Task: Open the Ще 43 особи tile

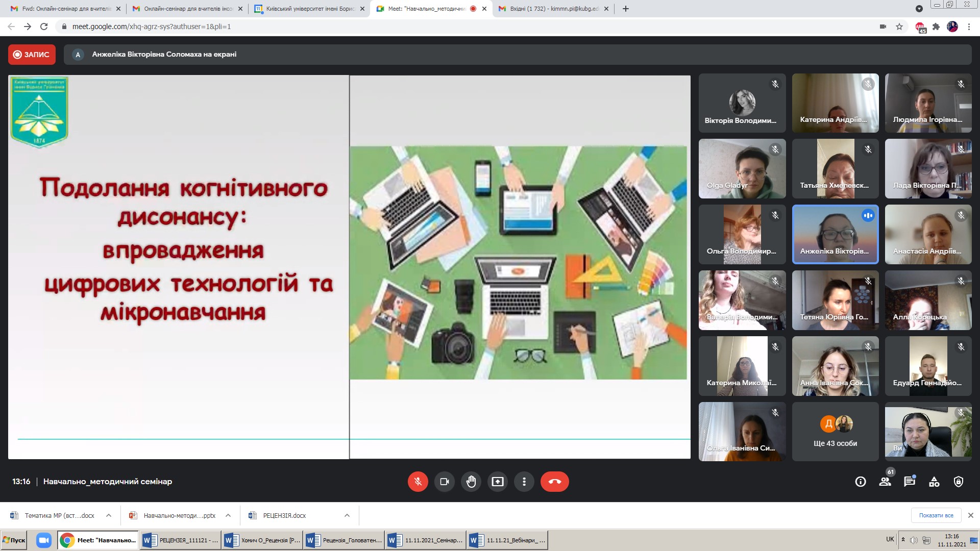Action: click(835, 432)
